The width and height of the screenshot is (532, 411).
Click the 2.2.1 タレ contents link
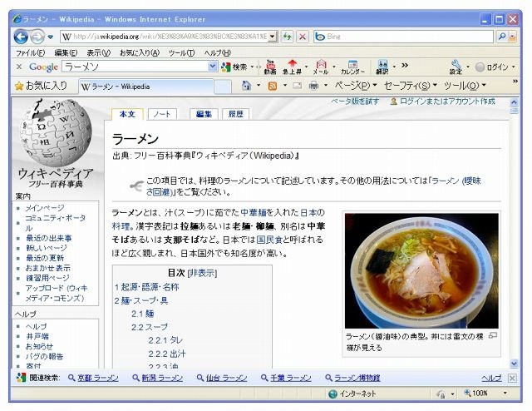coord(165,340)
